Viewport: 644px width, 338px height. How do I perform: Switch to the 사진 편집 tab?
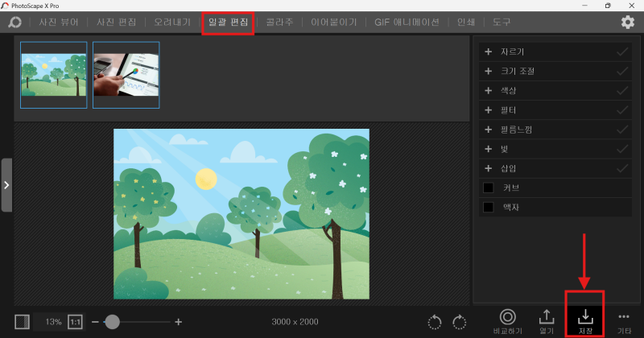[116, 23]
